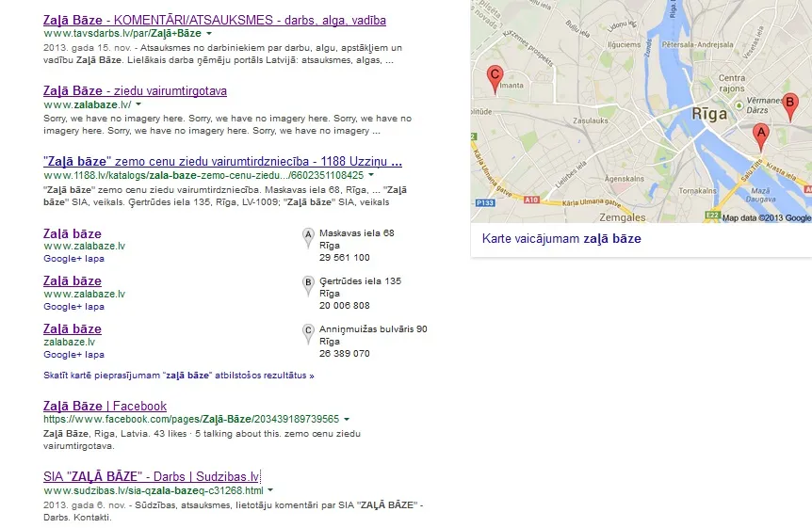
Task: Click Zemgales label on the map
Action: [623, 218]
